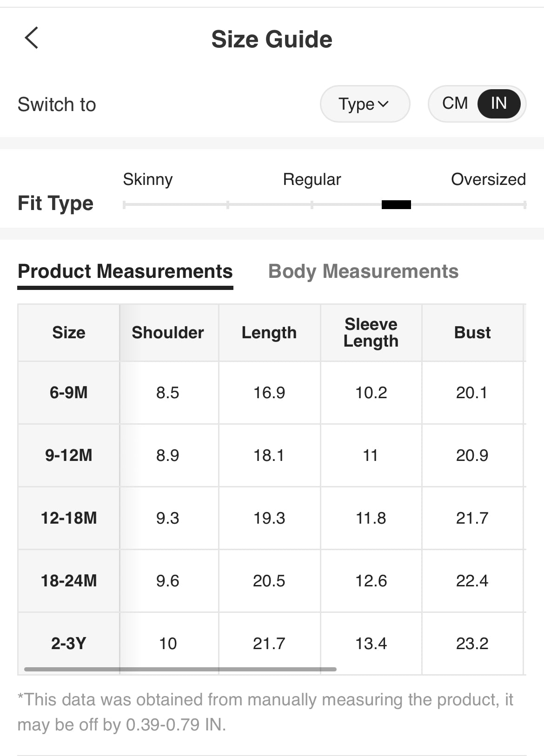The image size is (544, 756).
Task: Click the Fit Type slider indicator
Action: [x=396, y=204]
